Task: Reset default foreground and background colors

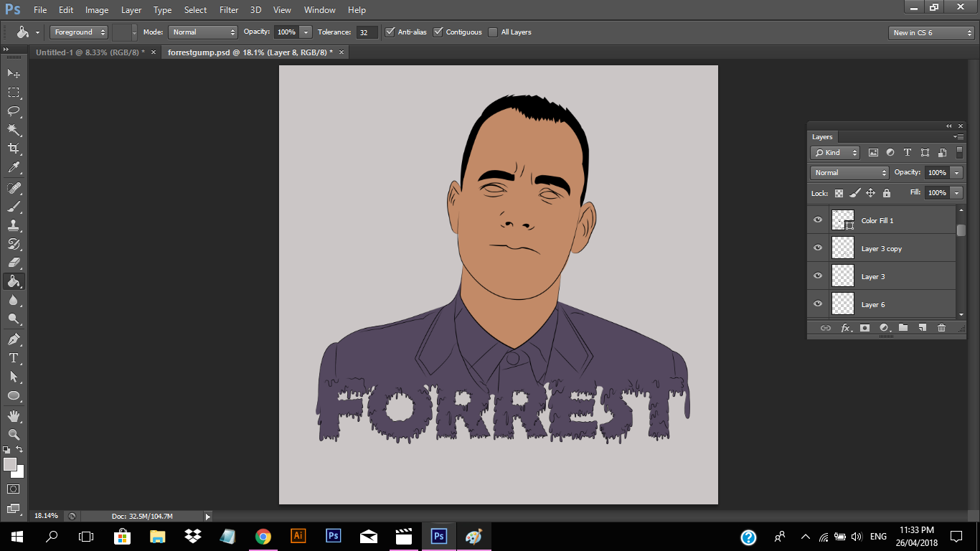Action: 6,449
